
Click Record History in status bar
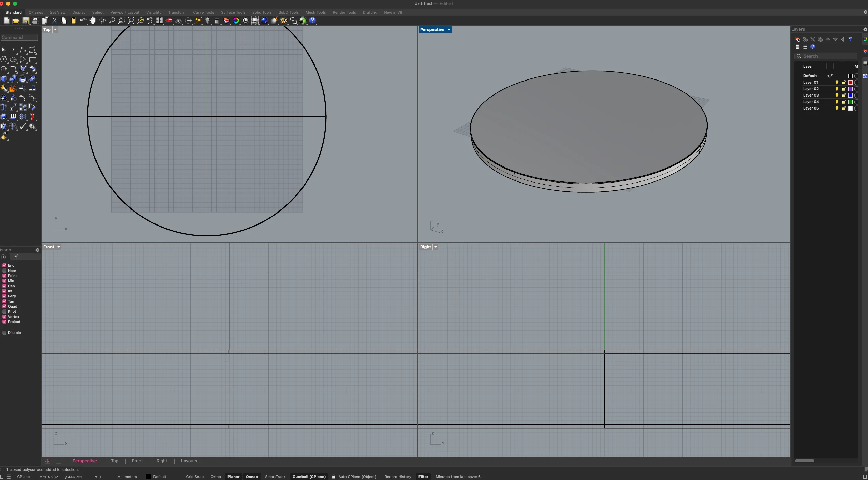click(398, 477)
